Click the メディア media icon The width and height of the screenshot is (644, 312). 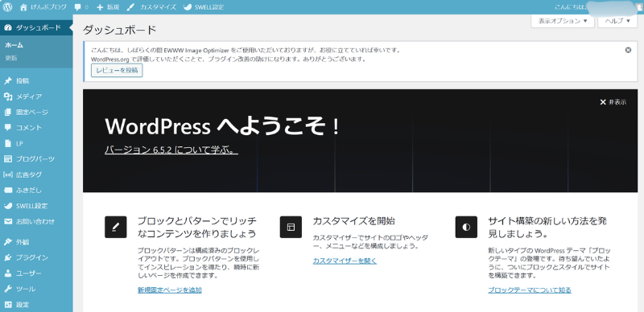click(x=8, y=96)
